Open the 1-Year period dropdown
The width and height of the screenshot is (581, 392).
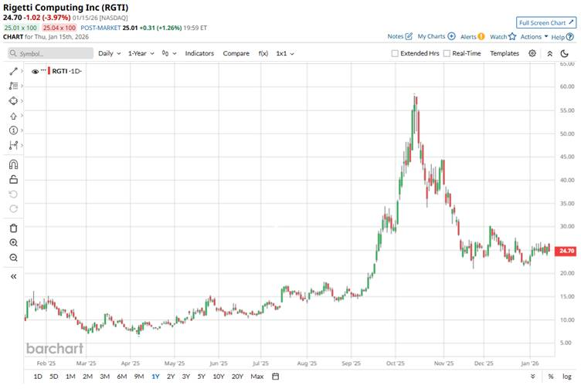(141, 53)
